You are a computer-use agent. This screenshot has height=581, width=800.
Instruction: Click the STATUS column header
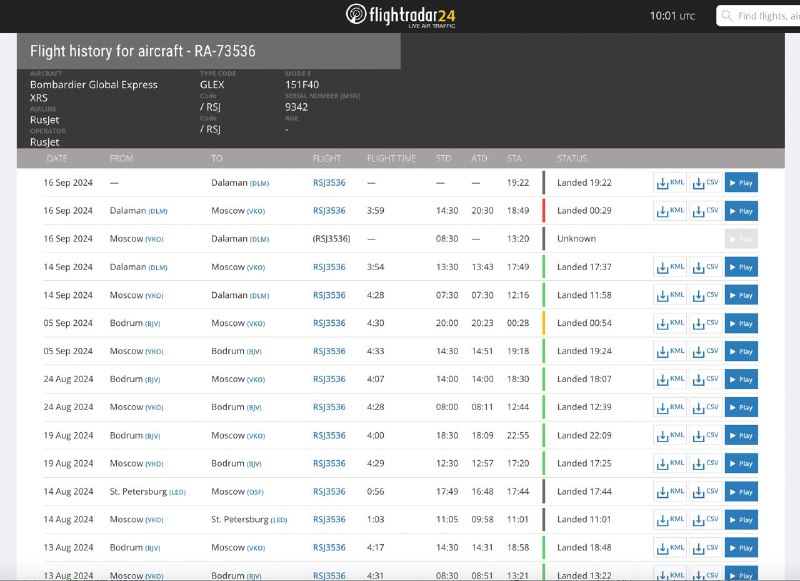coord(572,159)
